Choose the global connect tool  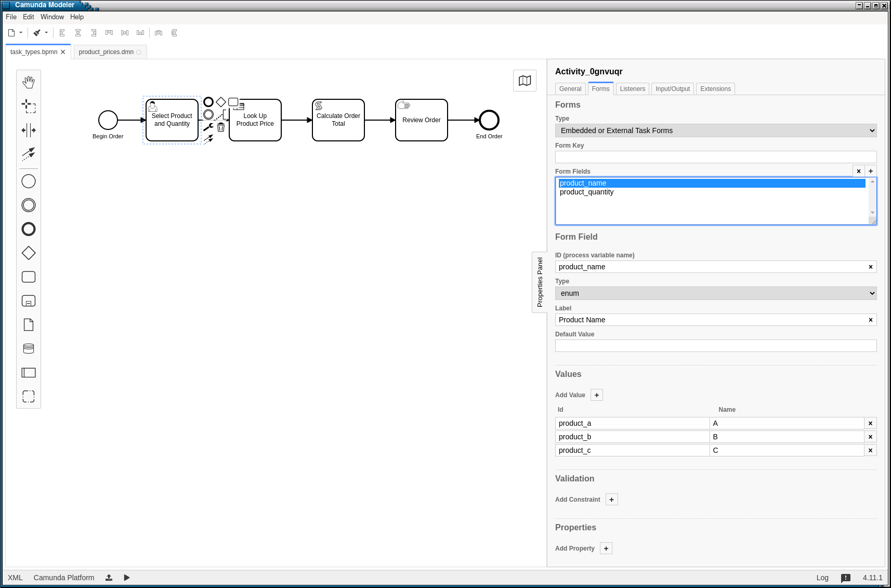coord(29,154)
